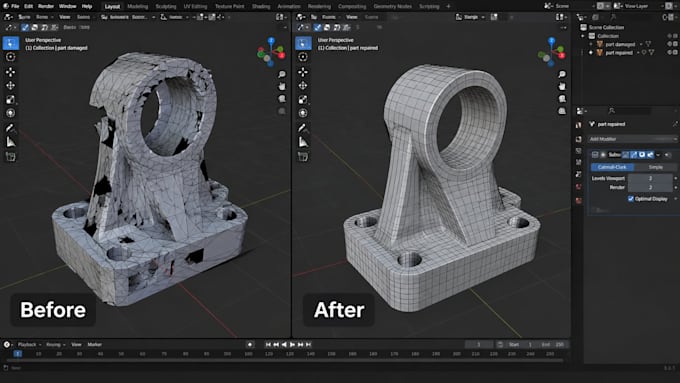Choose the Annotate tool in left viewport
The width and height of the screenshot is (680, 383).
11,128
